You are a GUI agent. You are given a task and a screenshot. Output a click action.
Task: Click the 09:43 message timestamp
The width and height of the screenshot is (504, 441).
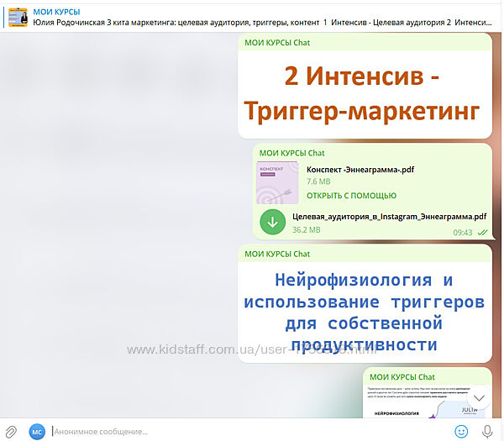tap(462, 232)
